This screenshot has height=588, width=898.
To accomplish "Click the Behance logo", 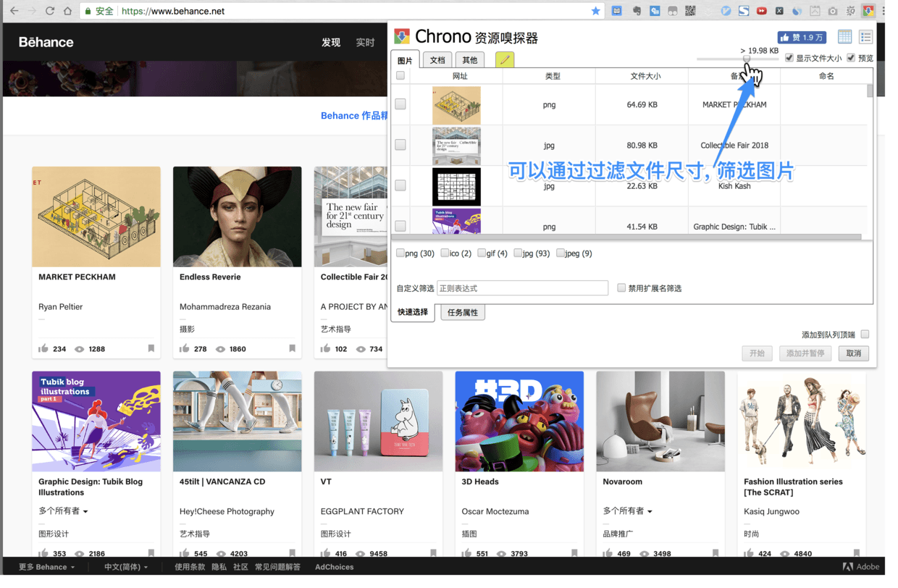I will click(x=46, y=42).
